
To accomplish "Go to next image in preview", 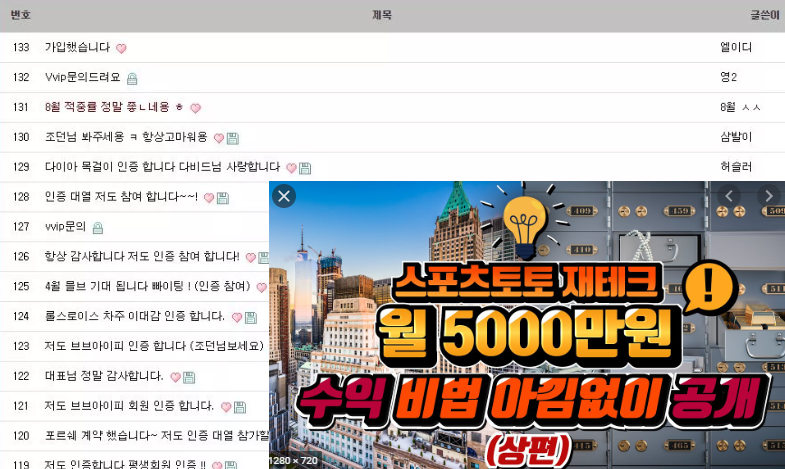I will pos(768,196).
